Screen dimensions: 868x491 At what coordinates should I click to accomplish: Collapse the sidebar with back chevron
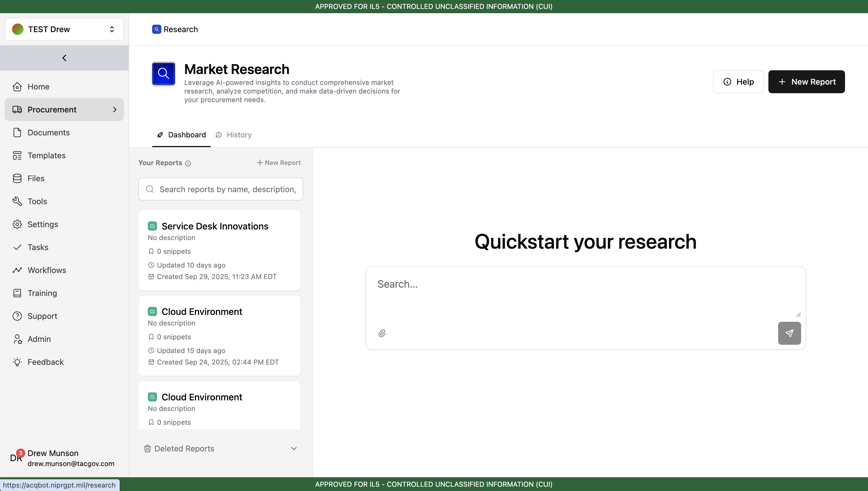pyautogui.click(x=64, y=58)
